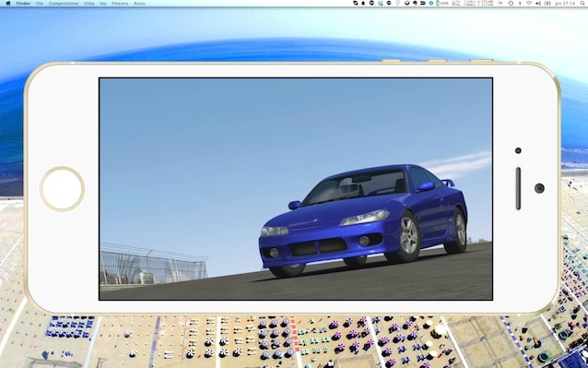Open the Finder menu
Image resolution: width=588 pixels, height=368 pixels.
[23, 4]
